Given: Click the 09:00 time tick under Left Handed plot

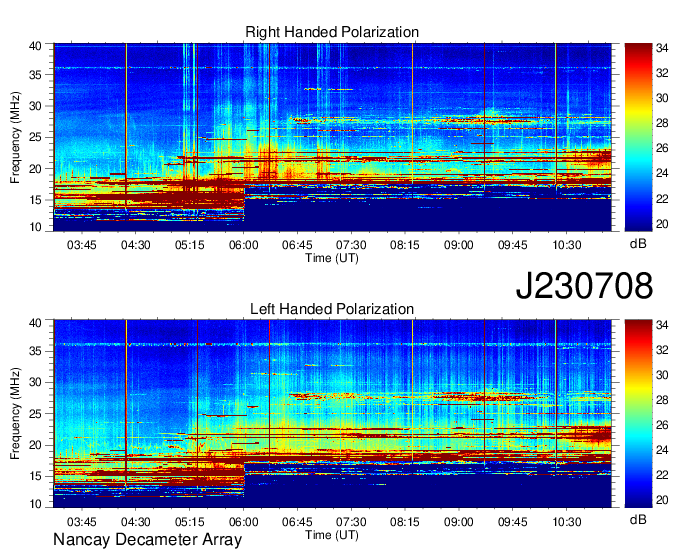Looking at the screenshot, I should (x=458, y=522).
